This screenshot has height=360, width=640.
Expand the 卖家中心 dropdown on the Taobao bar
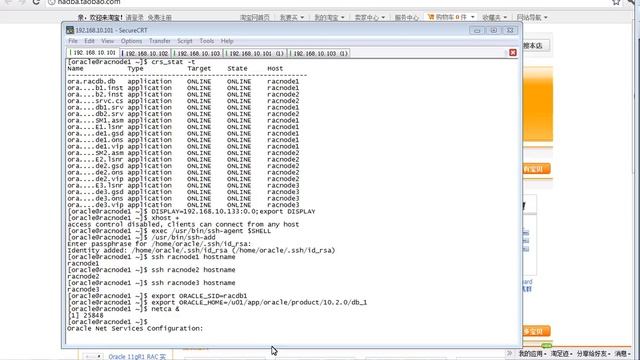[x=369, y=18]
